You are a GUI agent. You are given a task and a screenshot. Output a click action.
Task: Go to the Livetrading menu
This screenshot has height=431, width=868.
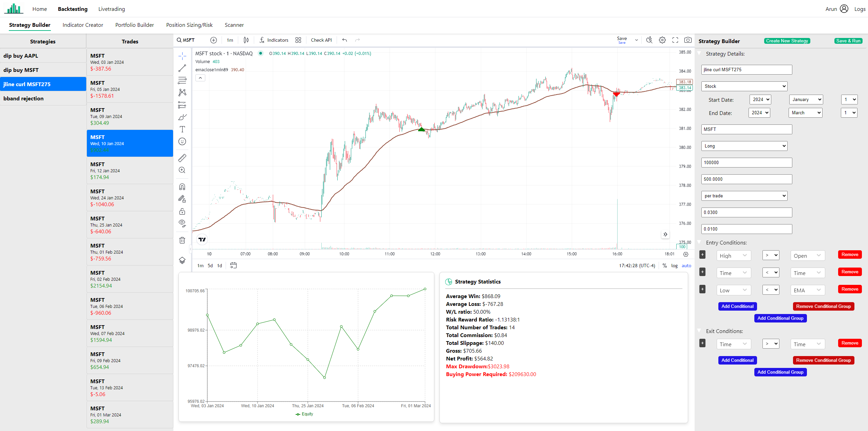112,9
